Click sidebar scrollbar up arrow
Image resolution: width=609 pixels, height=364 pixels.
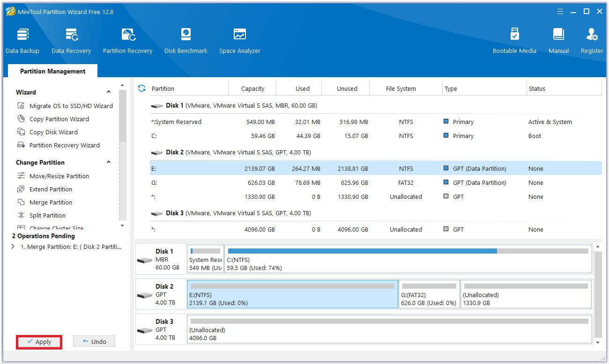tap(123, 85)
